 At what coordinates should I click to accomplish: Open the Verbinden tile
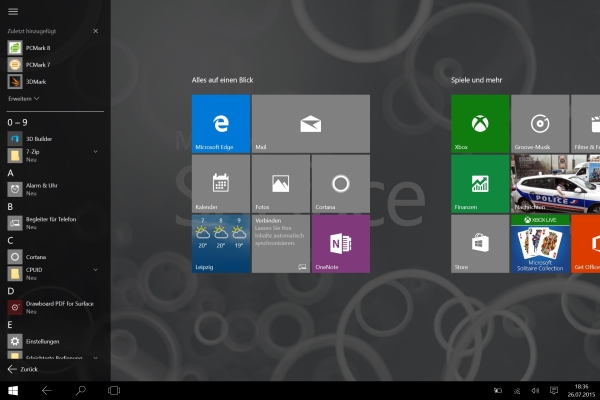coord(281,244)
